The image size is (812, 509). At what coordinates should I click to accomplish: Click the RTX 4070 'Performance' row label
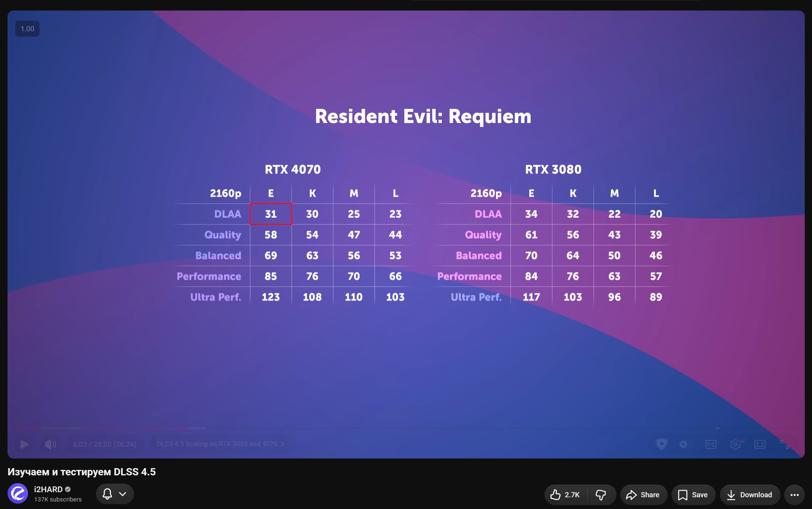(x=209, y=276)
